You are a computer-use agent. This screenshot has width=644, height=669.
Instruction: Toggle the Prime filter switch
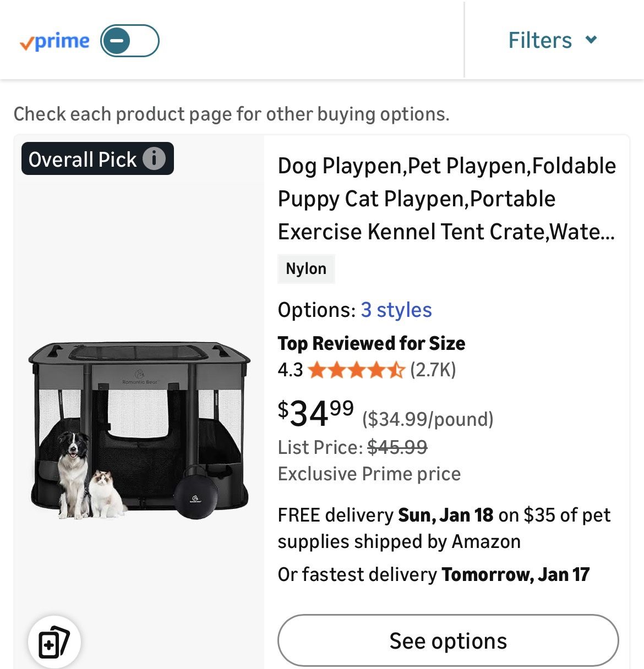tap(129, 41)
